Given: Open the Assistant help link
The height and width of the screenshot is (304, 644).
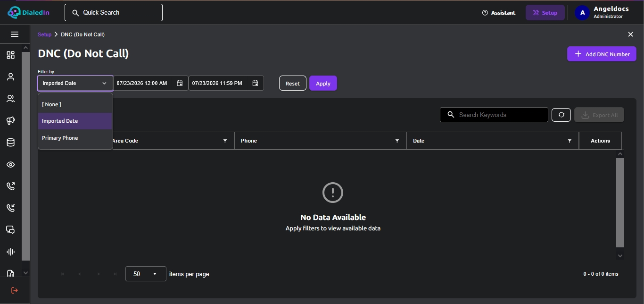Looking at the screenshot, I should pos(499,13).
